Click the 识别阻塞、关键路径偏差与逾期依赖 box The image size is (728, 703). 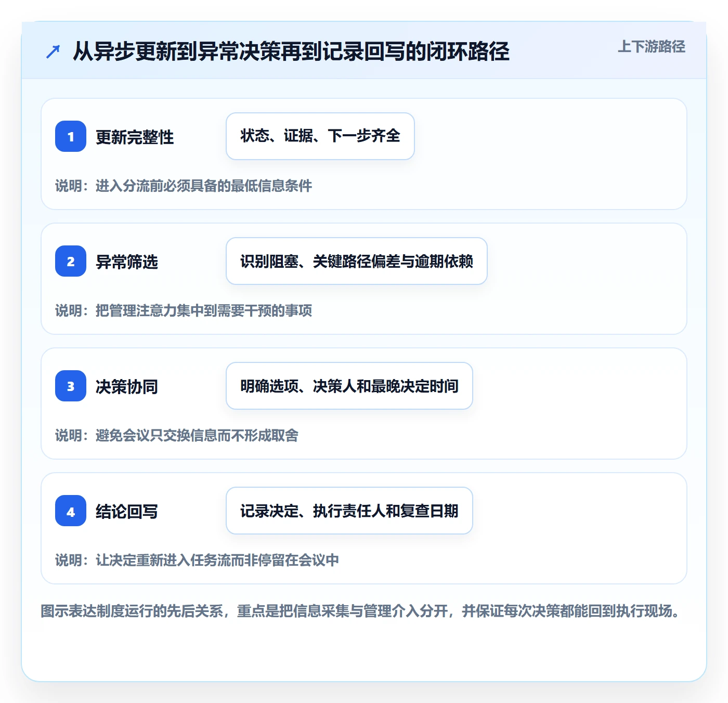(x=357, y=261)
